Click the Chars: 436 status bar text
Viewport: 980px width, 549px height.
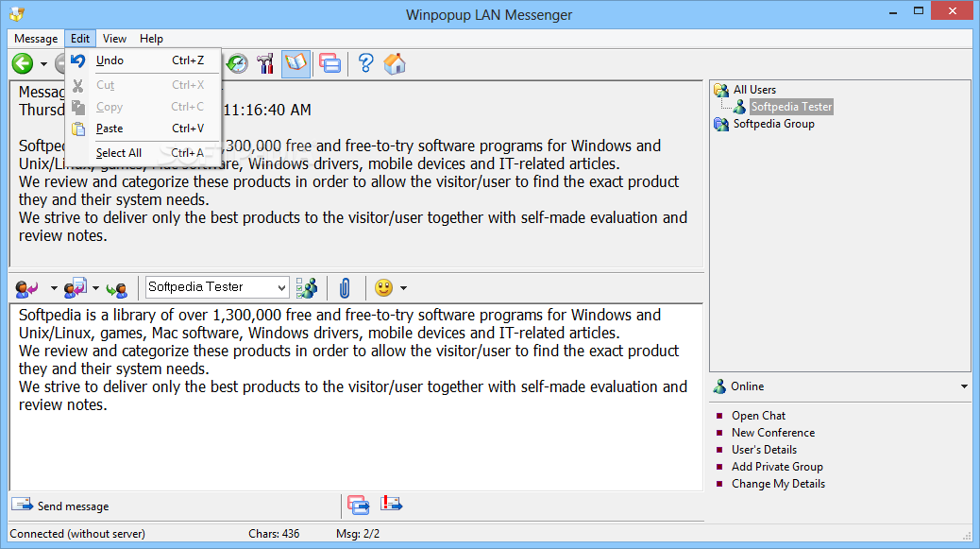point(274,533)
